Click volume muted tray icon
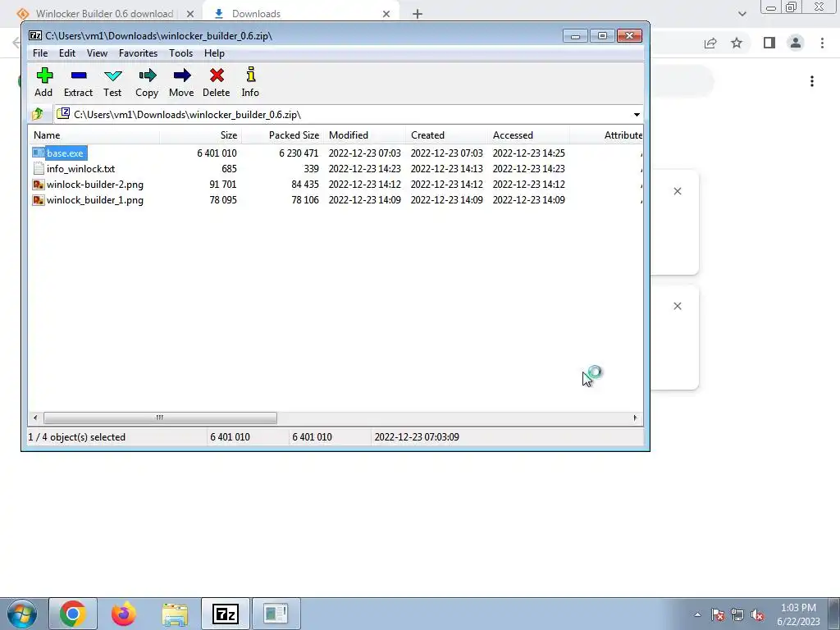This screenshot has width=840, height=630. tap(757, 615)
